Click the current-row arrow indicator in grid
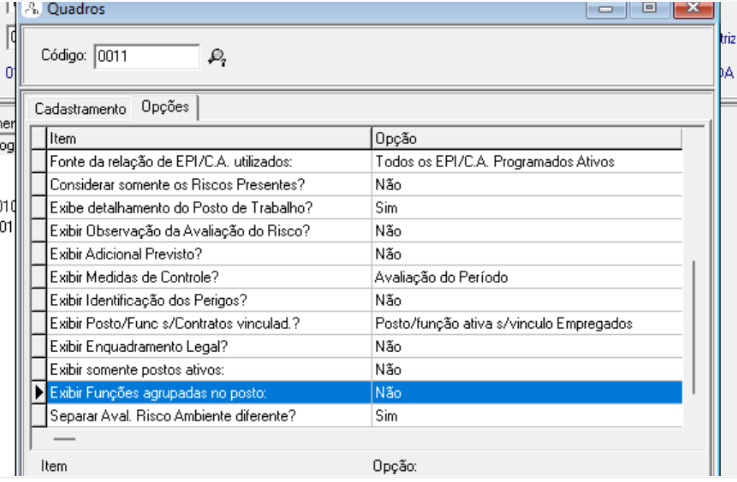Image resolution: width=737 pixels, height=482 pixels. (39, 393)
